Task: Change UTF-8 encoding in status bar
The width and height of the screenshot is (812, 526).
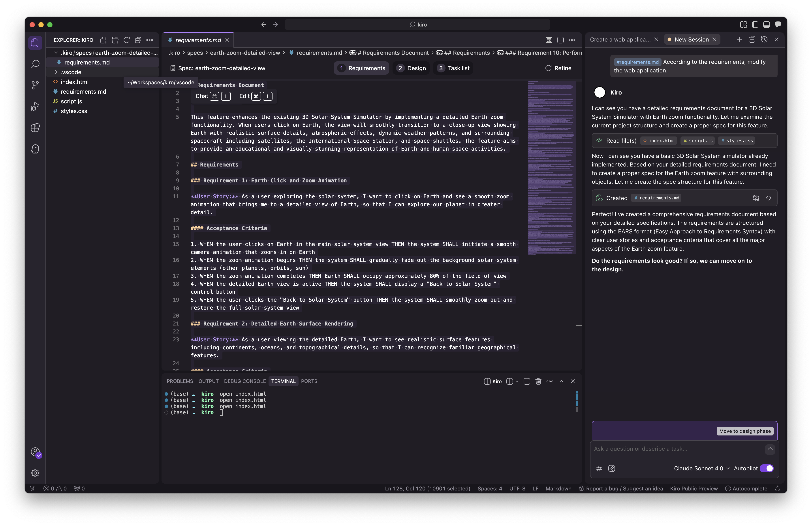Action: (x=517, y=488)
